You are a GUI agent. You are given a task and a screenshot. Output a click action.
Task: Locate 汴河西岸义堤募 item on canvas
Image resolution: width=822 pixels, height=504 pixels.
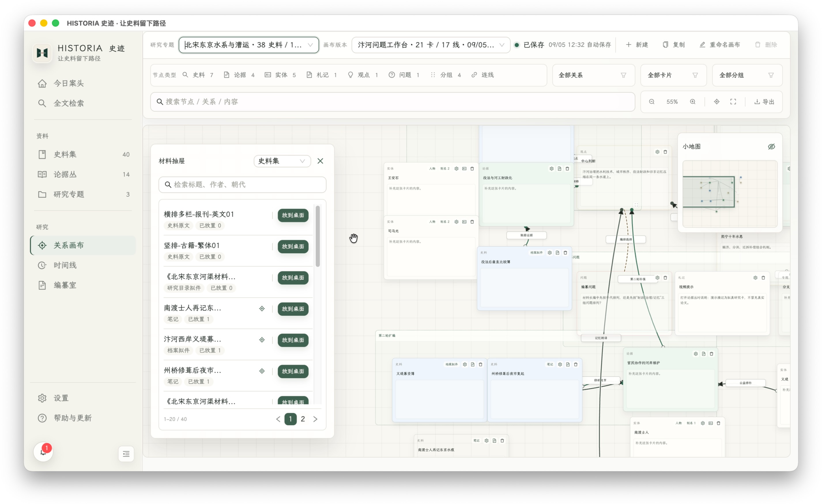click(x=262, y=340)
